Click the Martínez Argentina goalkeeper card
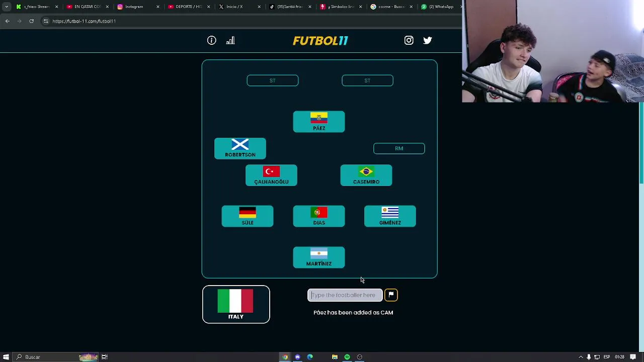This screenshot has height=362, width=644. coord(319,257)
